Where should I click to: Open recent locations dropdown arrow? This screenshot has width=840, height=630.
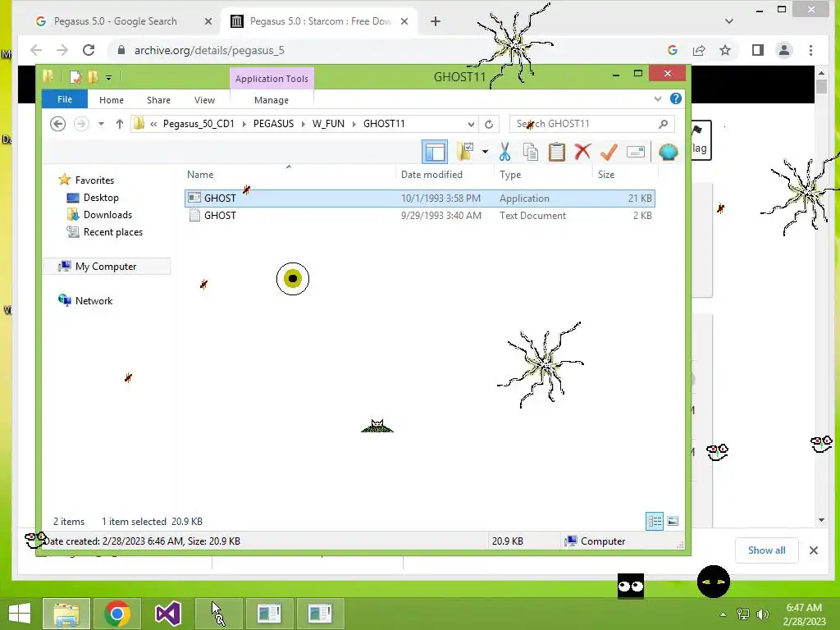click(101, 125)
